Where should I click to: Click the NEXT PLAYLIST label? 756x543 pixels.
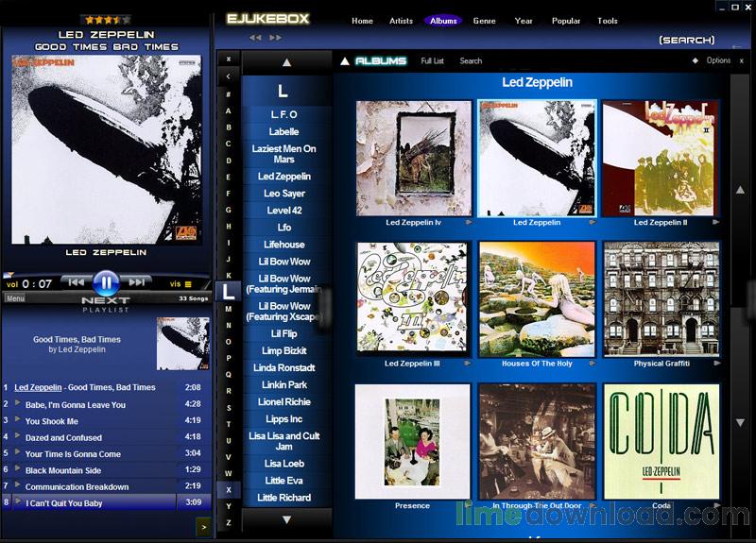coord(106,304)
